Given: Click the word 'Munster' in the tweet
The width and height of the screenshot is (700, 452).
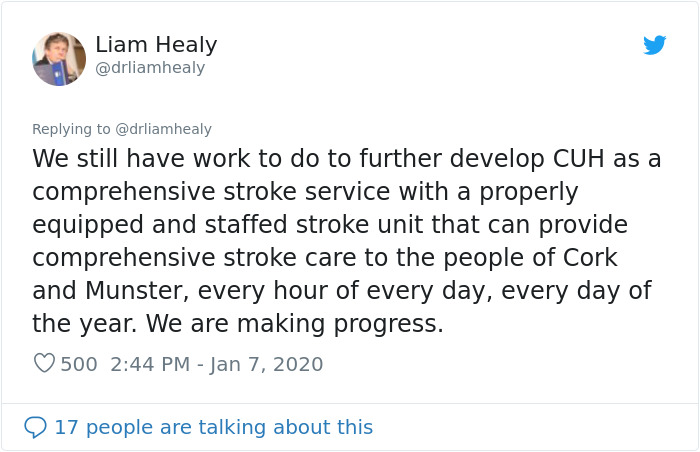Looking at the screenshot, I should (x=133, y=291).
